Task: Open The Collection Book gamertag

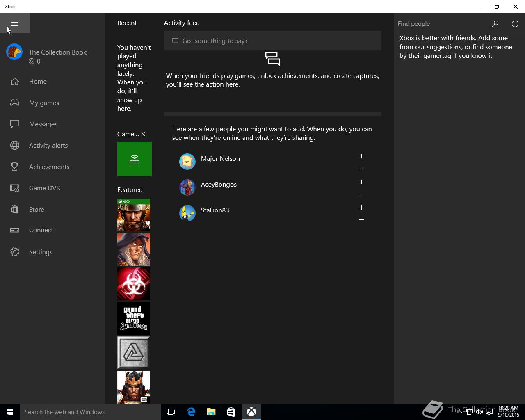Action: coord(58,52)
